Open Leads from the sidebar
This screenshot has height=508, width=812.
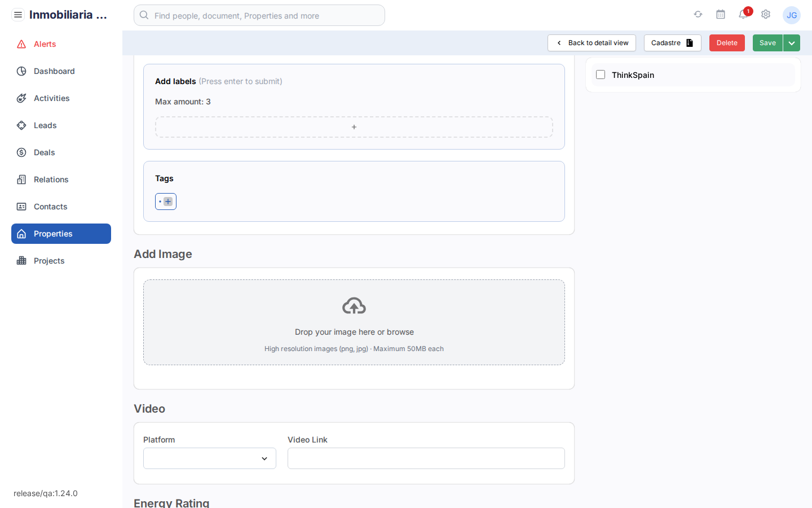tap(45, 125)
